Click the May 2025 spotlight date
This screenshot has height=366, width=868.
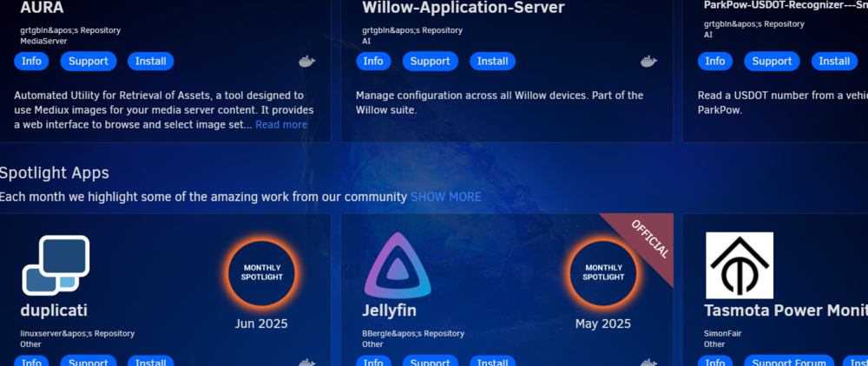click(x=603, y=324)
